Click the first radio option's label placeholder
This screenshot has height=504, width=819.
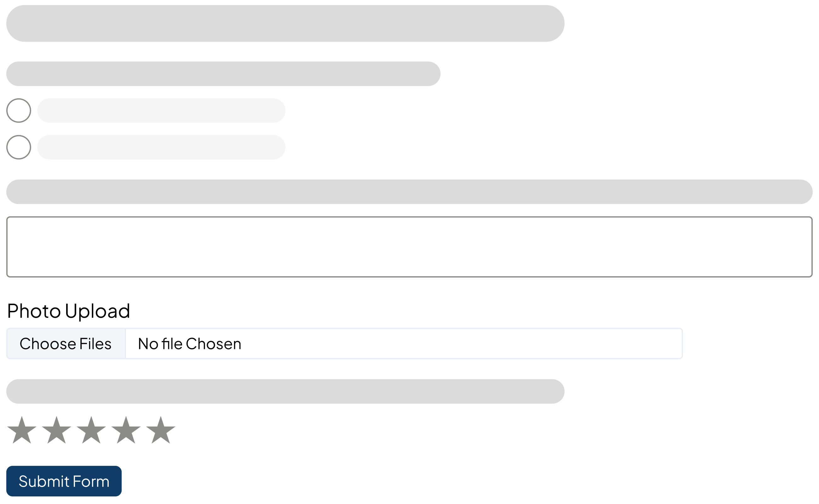161,110
